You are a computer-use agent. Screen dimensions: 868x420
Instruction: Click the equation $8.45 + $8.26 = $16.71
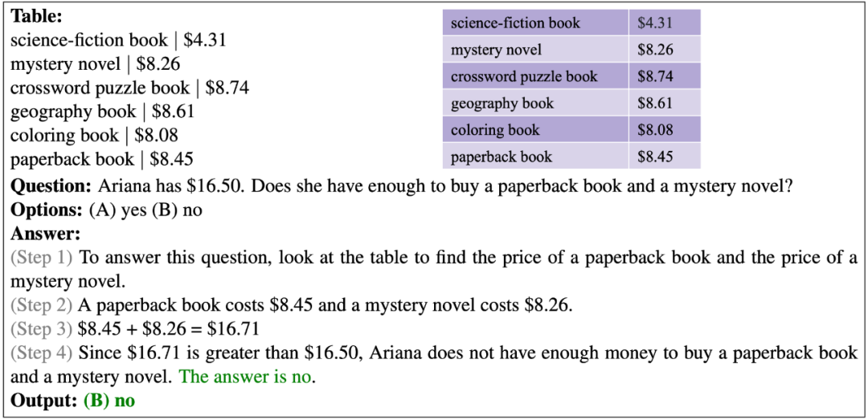click(169, 329)
